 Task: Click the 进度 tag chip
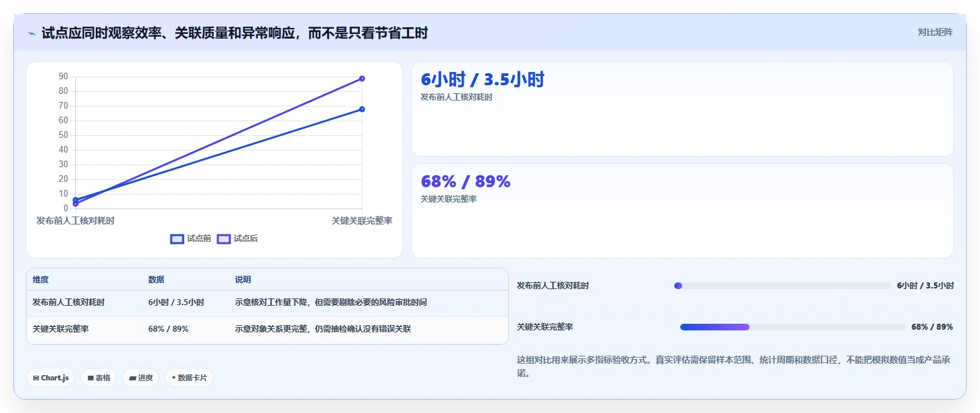pyautogui.click(x=141, y=378)
